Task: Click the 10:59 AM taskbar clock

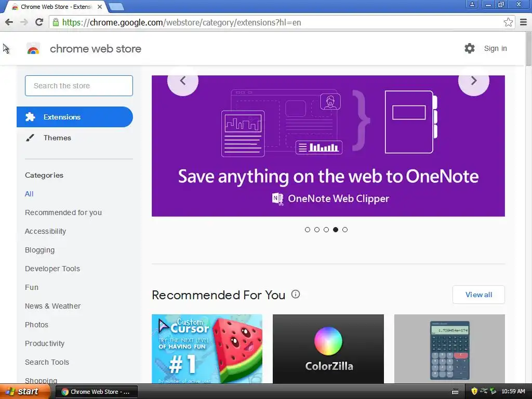Action: 513,391
